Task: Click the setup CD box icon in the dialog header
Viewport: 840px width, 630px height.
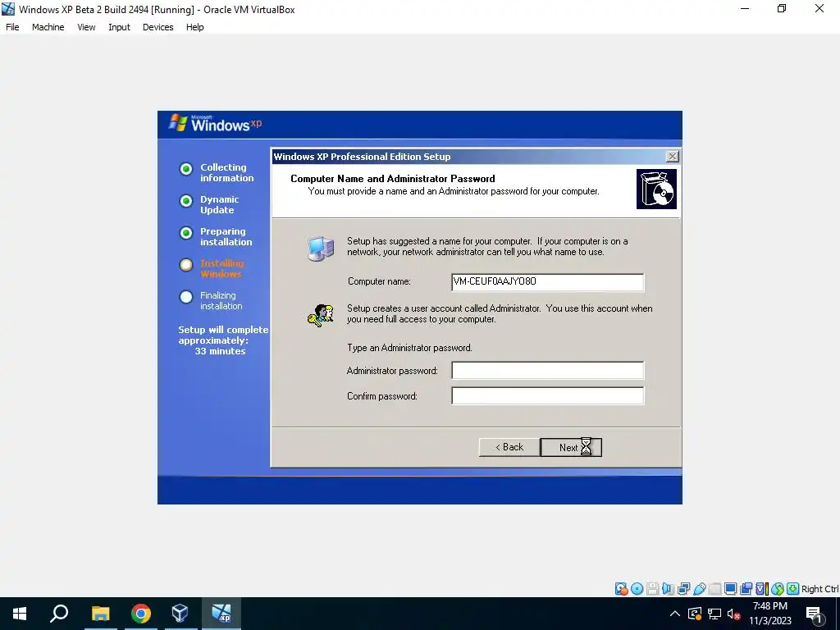Action: (656, 189)
